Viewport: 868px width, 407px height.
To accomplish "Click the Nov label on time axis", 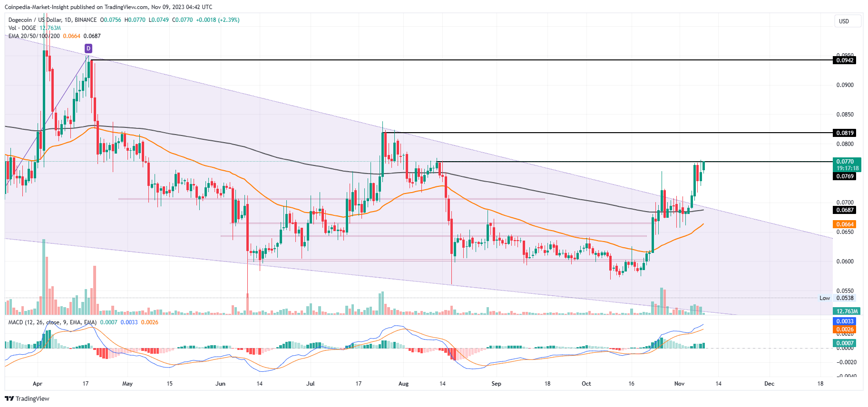I will (x=679, y=384).
